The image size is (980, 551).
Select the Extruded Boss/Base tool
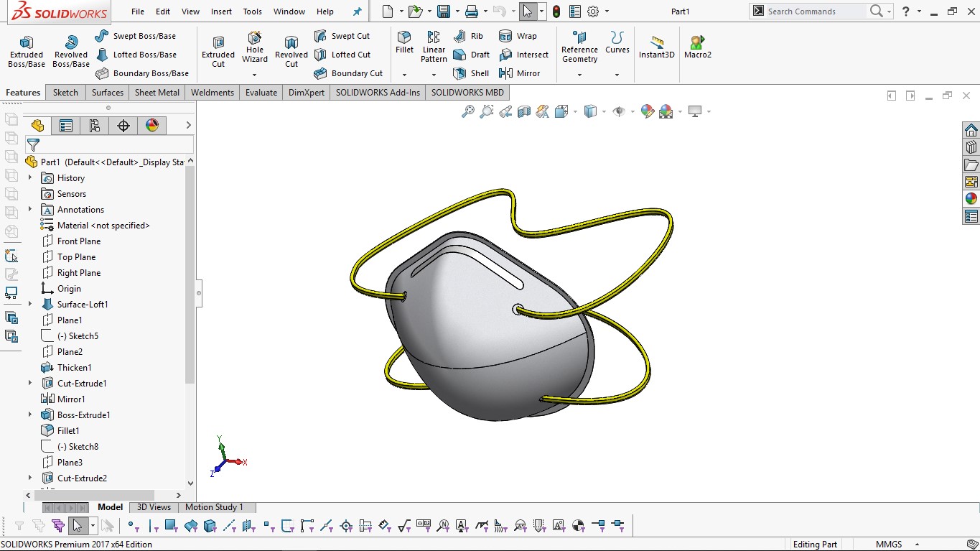26,50
